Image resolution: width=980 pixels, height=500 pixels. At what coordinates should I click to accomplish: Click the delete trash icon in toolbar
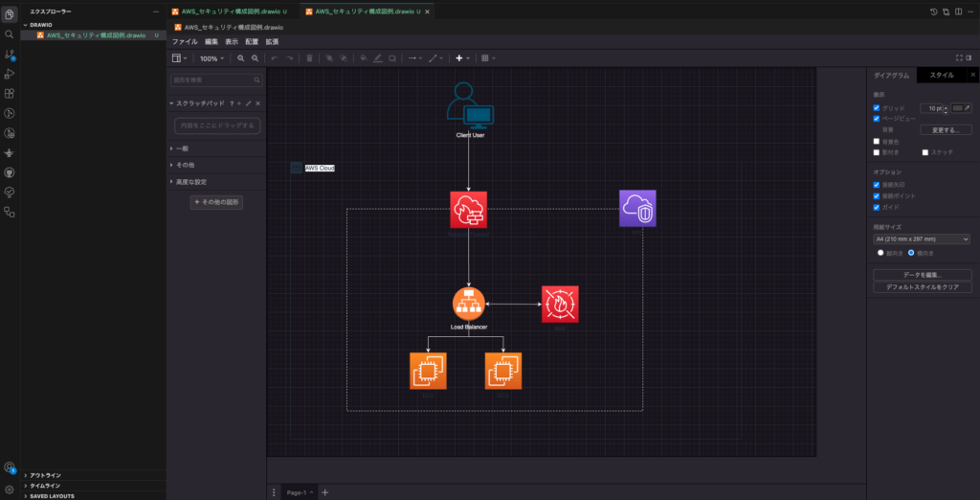[309, 58]
